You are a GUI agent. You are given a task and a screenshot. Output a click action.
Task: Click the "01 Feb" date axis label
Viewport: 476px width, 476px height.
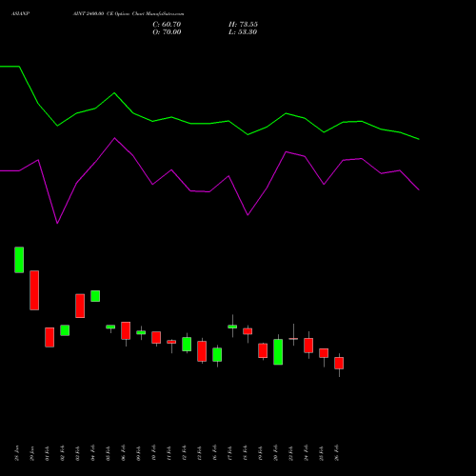pyautogui.click(x=48, y=453)
